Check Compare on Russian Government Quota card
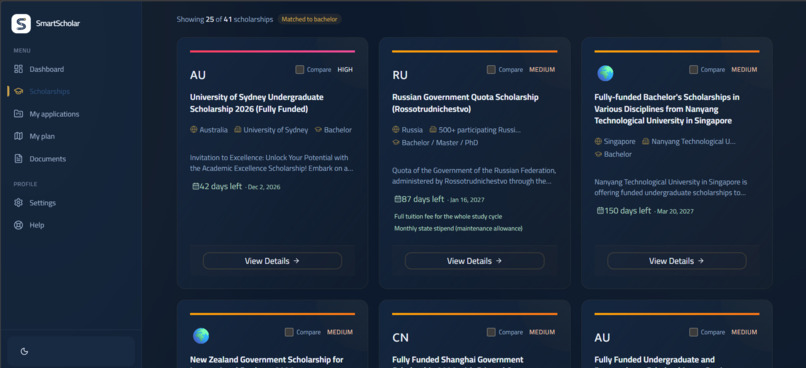The height and width of the screenshot is (368, 806). [491, 69]
